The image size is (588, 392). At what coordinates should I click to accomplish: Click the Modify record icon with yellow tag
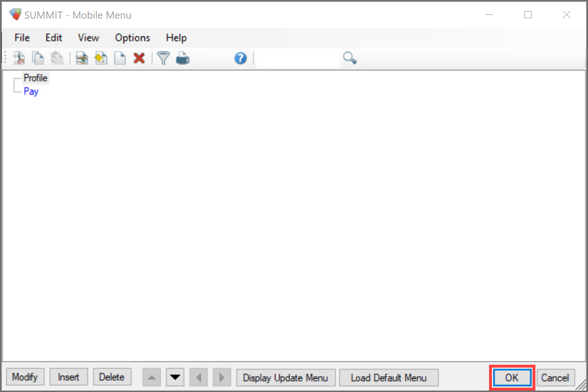point(101,58)
